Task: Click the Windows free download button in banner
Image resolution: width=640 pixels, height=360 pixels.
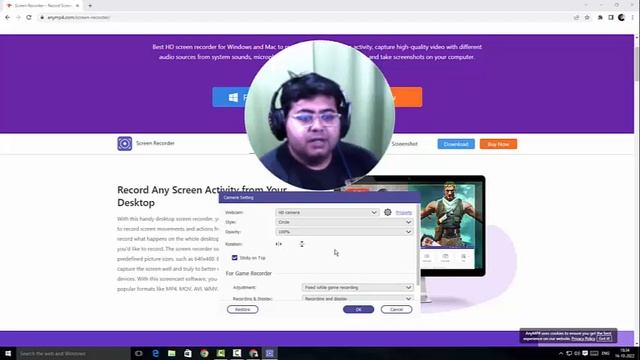Action: [229, 97]
